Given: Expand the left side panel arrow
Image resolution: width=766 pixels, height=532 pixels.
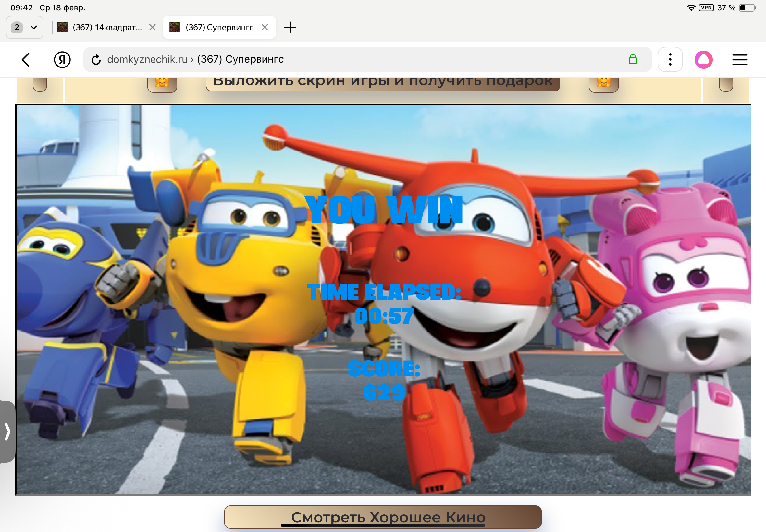Looking at the screenshot, I should [x=7, y=431].
